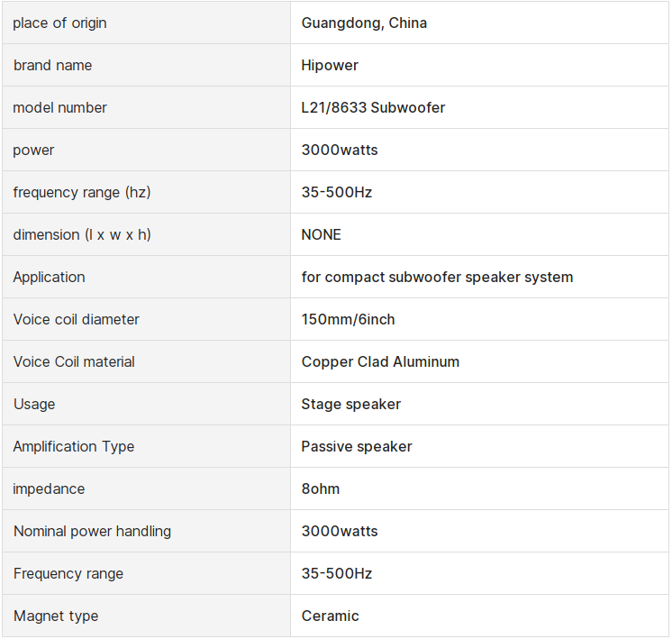Select the "8ohm" impedance value
The width and height of the screenshot is (672, 639).
[321, 489]
